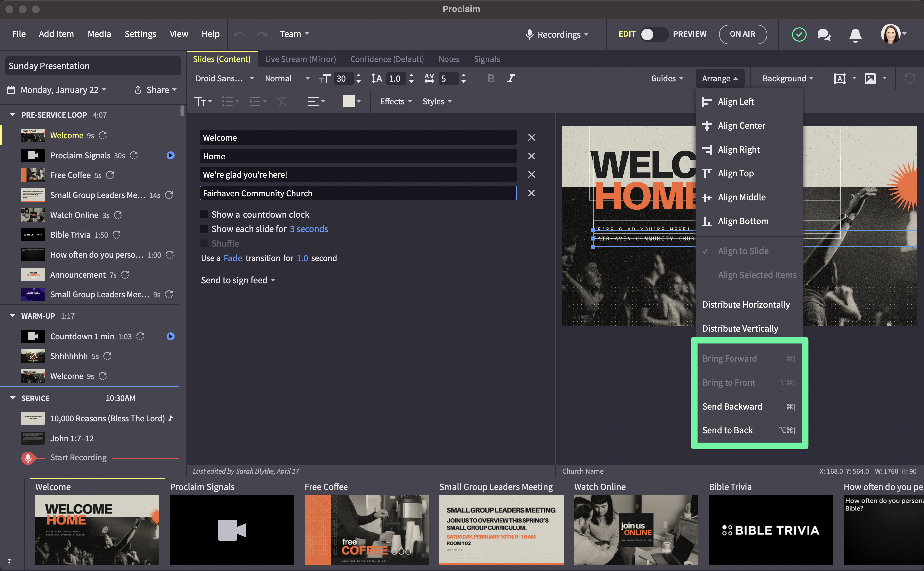Screen dimensions: 924x571
Task: Click the green sync checkmark icon
Action: (799, 35)
